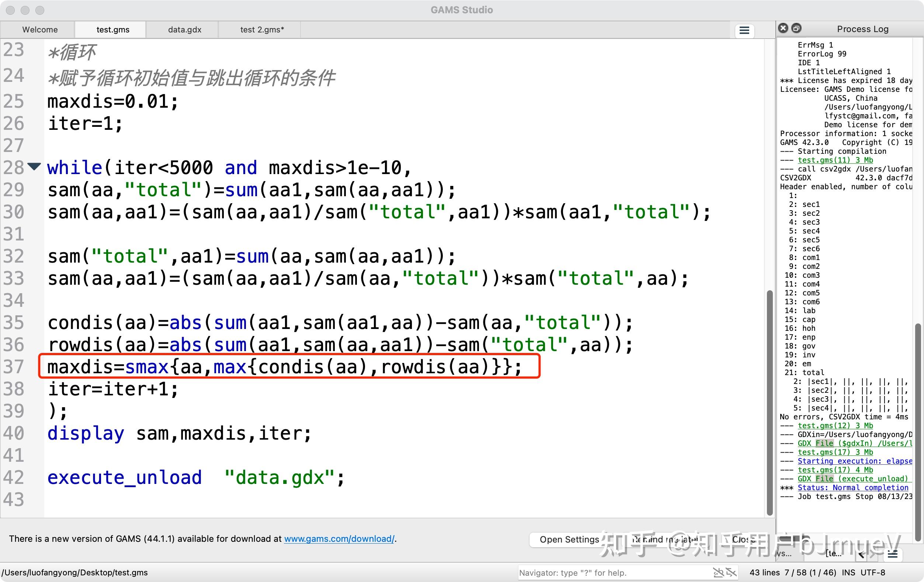
Task: Open the www.gams.com/download link
Action: click(339, 538)
